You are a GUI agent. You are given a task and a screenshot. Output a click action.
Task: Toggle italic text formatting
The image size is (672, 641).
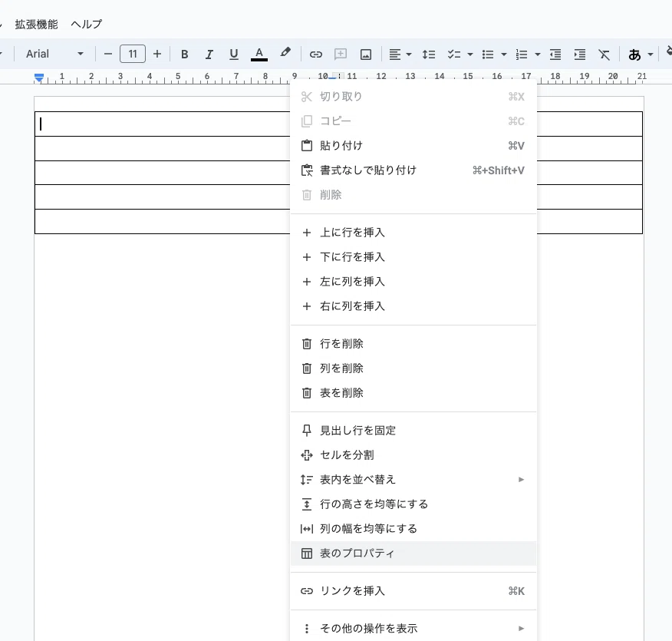point(209,54)
